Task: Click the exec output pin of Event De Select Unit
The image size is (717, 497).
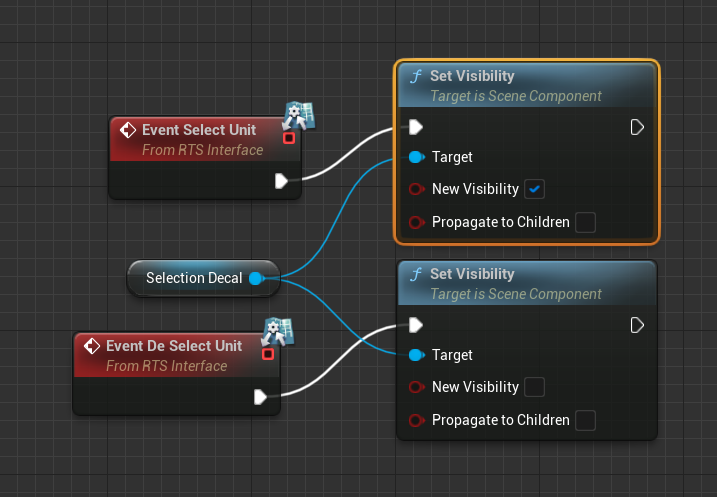Action: click(x=260, y=397)
